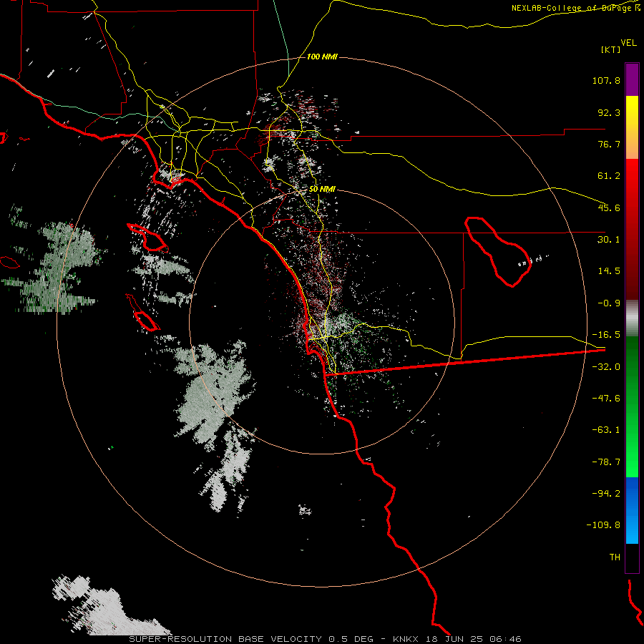Click the 61.2 velocity scale value
The height and width of the screenshot is (644, 644).
coord(609,176)
